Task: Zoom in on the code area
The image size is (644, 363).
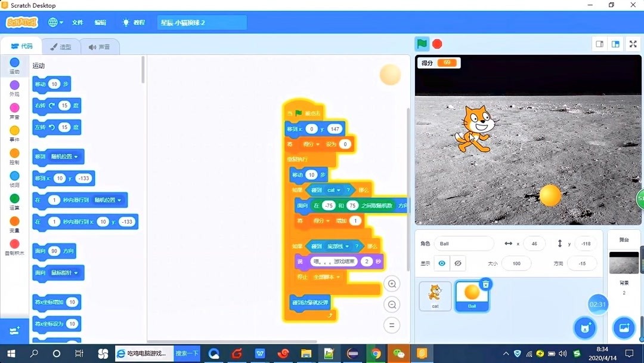Action: click(392, 284)
